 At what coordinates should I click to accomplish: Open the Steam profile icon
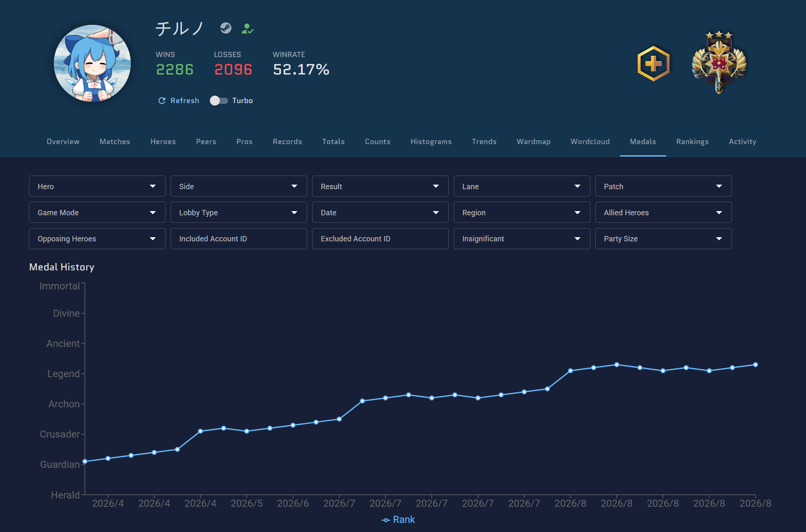[x=226, y=28]
